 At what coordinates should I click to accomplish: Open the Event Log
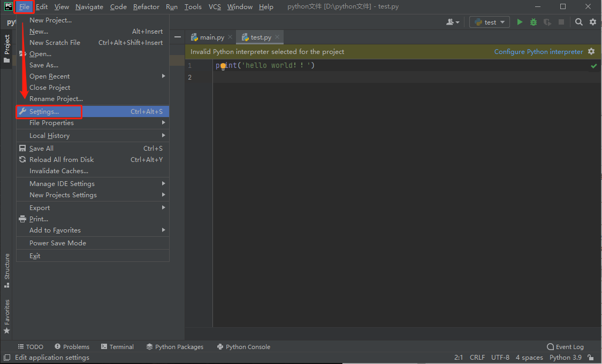coord(565,347)
